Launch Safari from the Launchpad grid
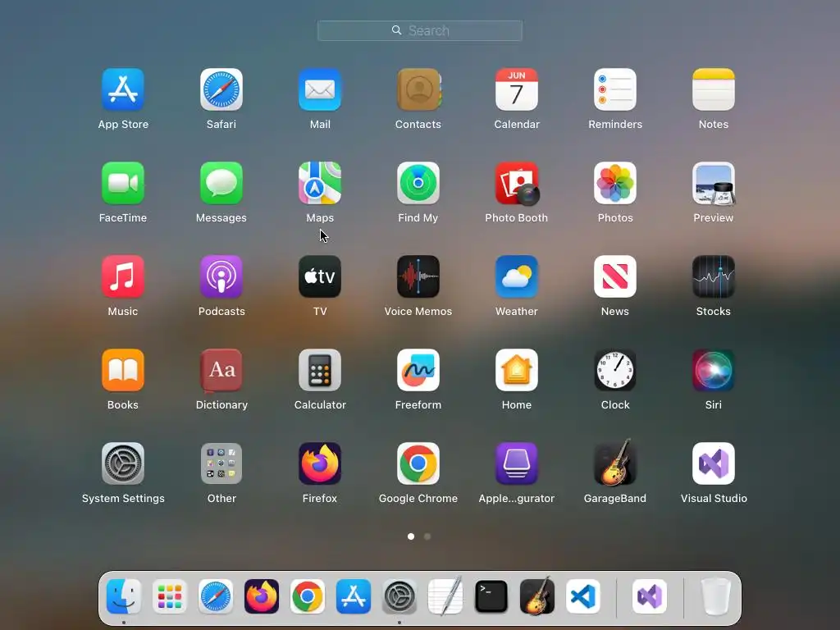Screen dimensions: 840x630 pos(221,89)
